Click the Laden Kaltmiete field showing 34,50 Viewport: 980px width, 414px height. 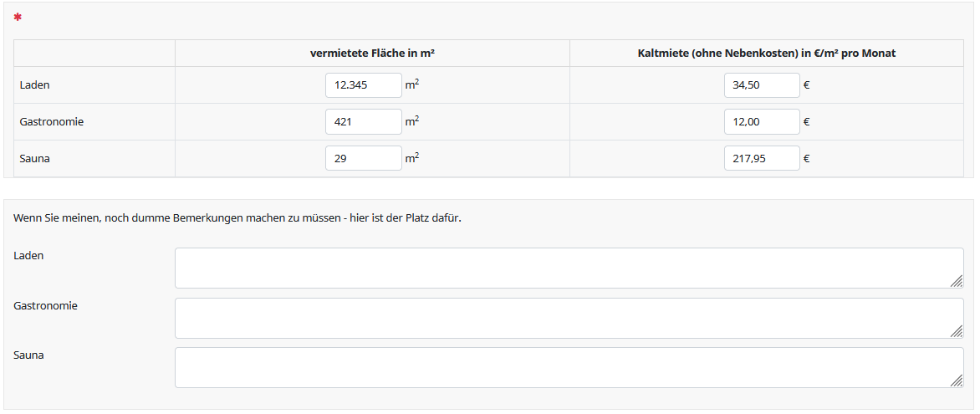click(761, 85)
